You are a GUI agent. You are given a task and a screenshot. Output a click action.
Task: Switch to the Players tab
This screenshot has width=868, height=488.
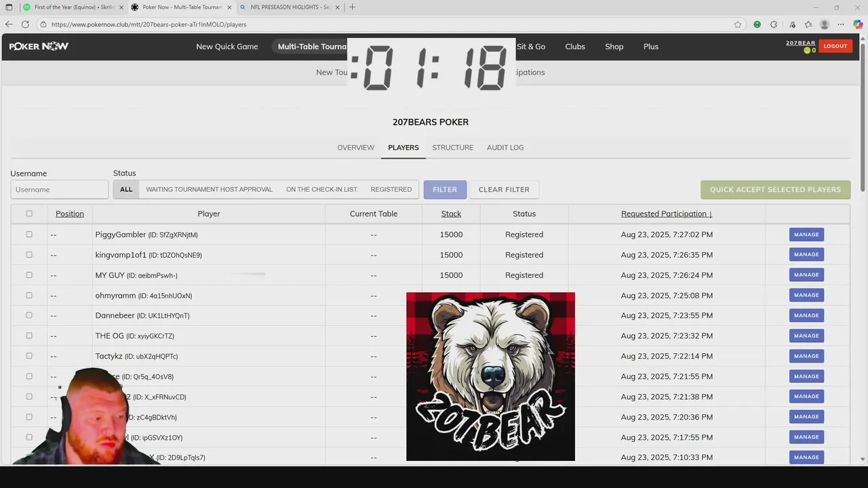coord(403,148)
